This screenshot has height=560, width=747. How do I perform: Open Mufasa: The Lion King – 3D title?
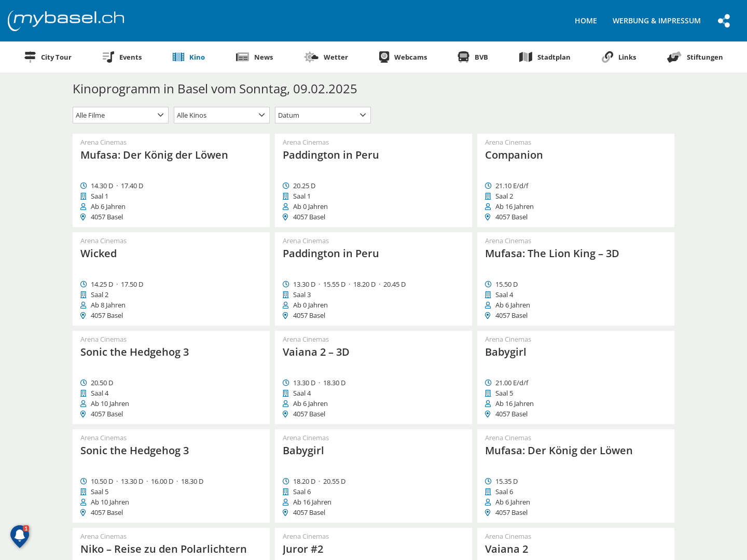tap(552, 254)
